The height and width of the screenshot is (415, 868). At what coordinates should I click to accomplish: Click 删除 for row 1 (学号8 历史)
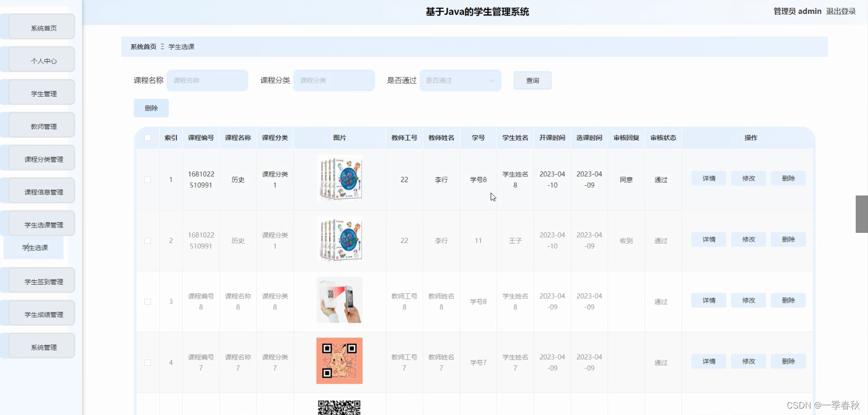(x=788, y=178)
